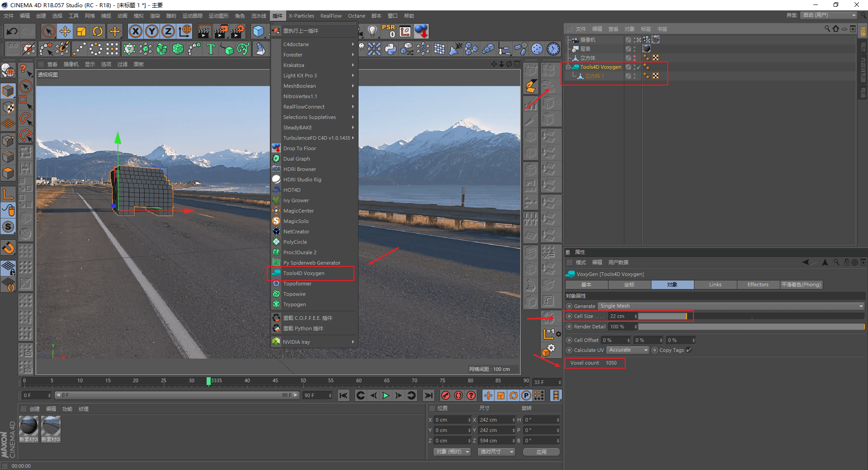This screenshot has width=868, height=470.
Task: Click the Python icon in toolbar
Action: click(391, 49)
